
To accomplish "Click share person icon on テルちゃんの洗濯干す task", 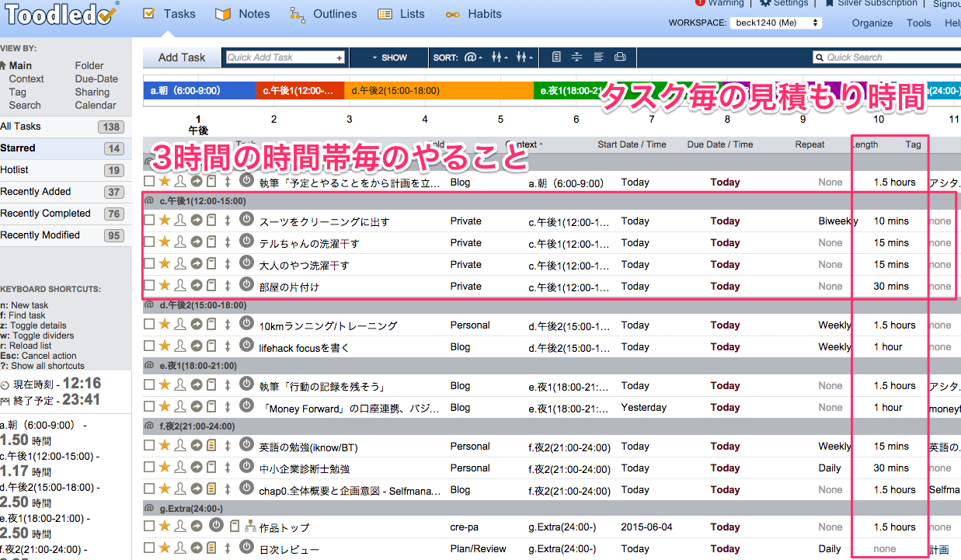I will point(180,243).
